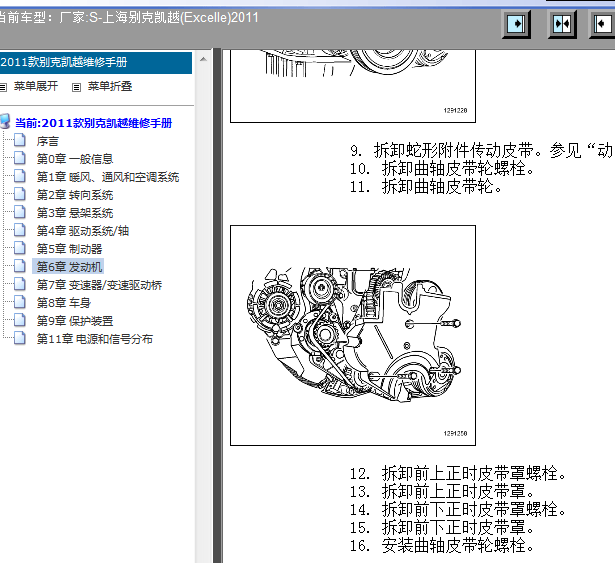Click the left-arrow panel button in header
Image resolution: width=615 pixels, height=563 pixels.
click(602, 24)
